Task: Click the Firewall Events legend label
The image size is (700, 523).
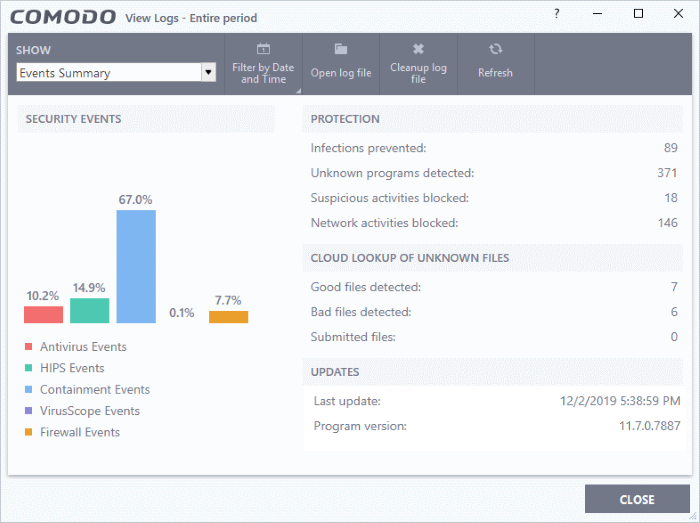Action: 80,432
